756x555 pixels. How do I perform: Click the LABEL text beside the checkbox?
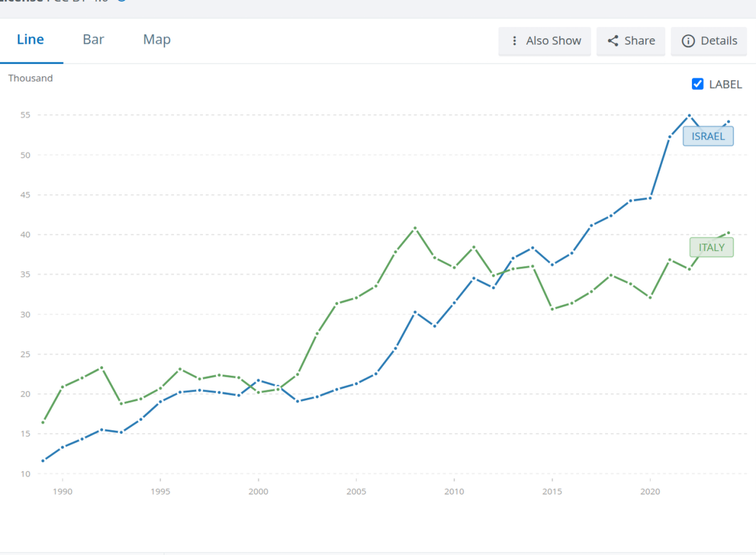pos(725,85)
